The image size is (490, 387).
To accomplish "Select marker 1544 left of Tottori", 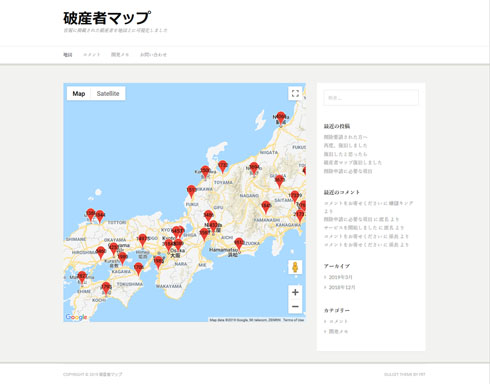I will tap(100, 217).
